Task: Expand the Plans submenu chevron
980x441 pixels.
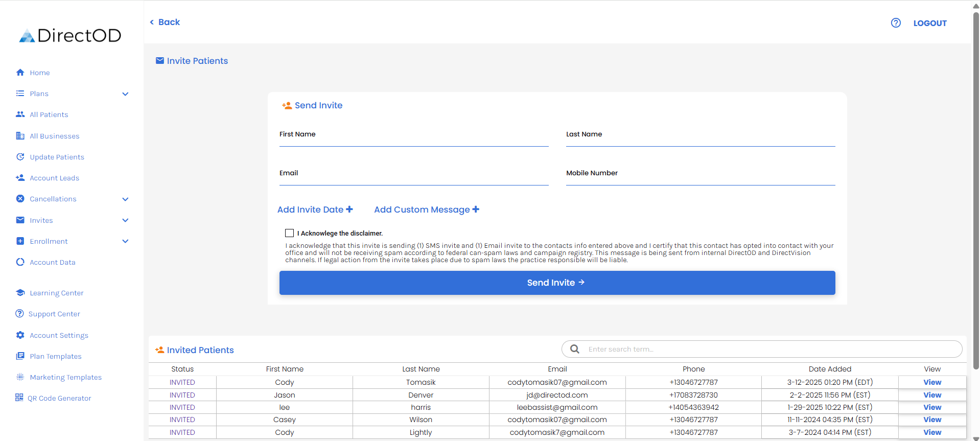Action: pos(125,94)
